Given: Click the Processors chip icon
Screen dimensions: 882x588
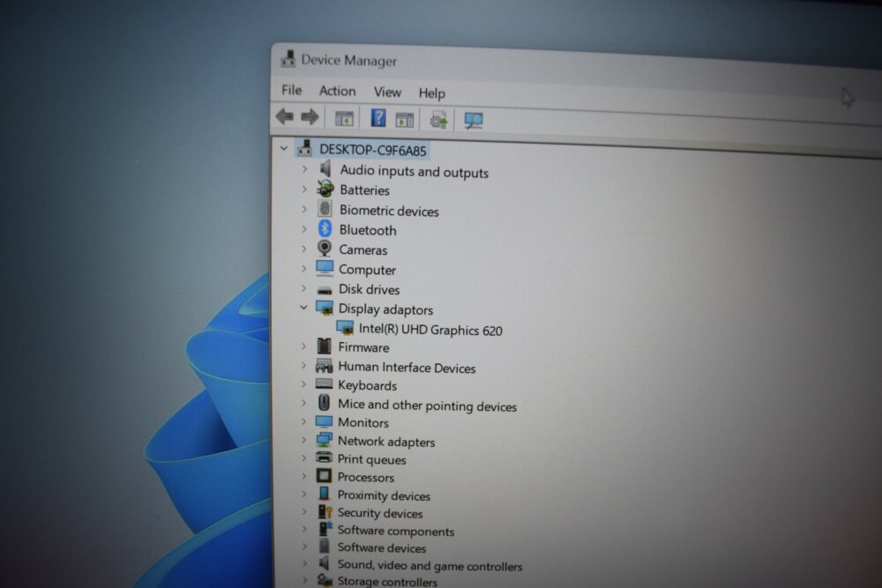Looking at the screenshot, I should pyautogui.click(x=324, y=475).
